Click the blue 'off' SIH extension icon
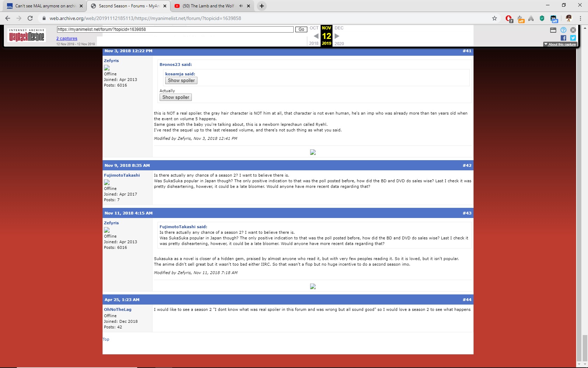Image resolution: width=588 pixels, height=368 pixels. 554,19
